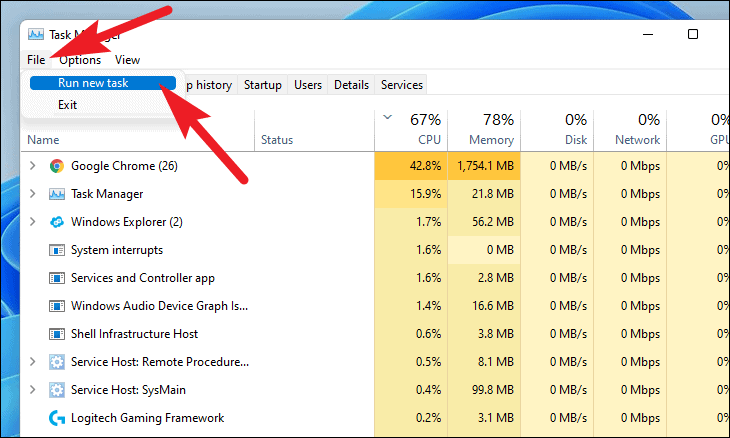Sort by the Disk column header
This screenshot has width=730, height=438.
[557, 131]
